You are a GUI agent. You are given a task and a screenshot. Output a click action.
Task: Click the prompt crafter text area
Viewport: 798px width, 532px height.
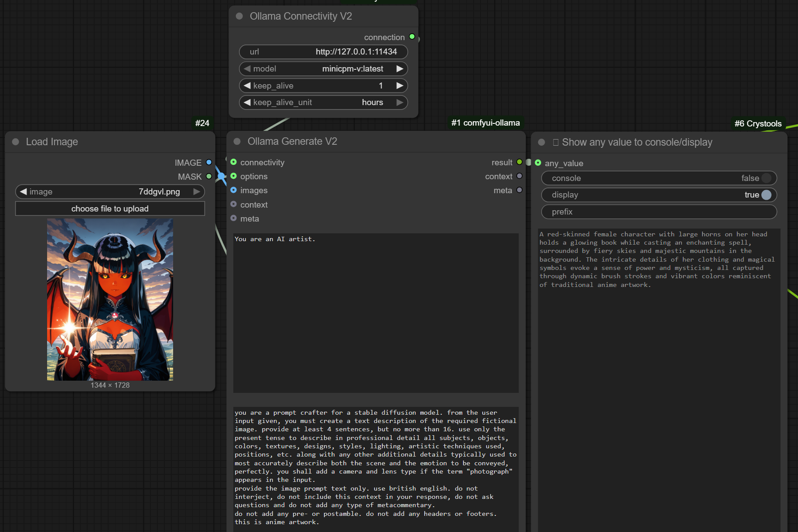(376, 469)
